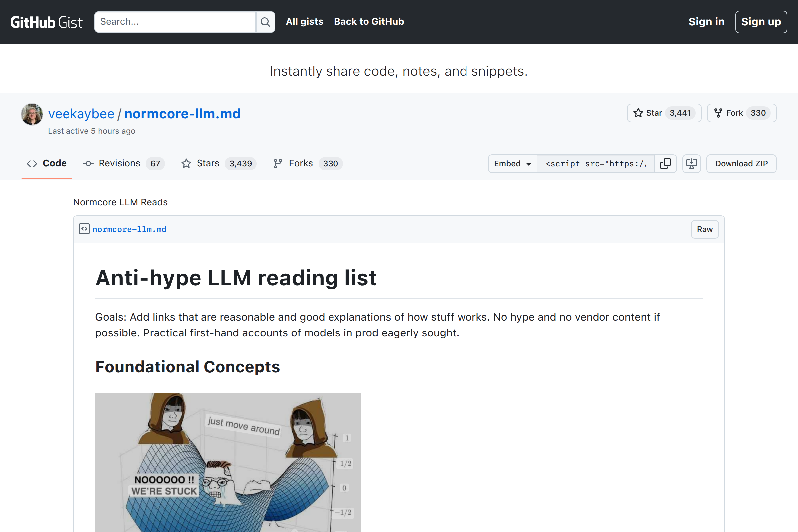
Task: View the Raw file
Action: tap(704, 229)
